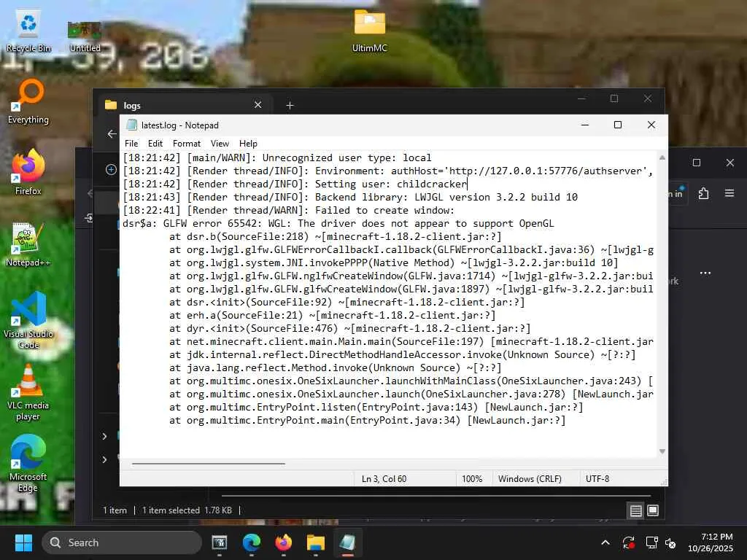Screen dimensions: 747x560
Task: Click the sidebar panel arrow icon left of Notepad
Action: point(88,218)
